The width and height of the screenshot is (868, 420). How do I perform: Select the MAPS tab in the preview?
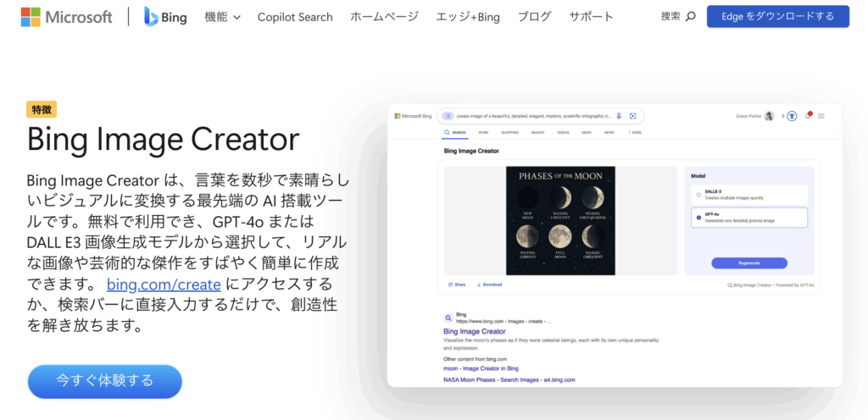(x=587, y=133)
